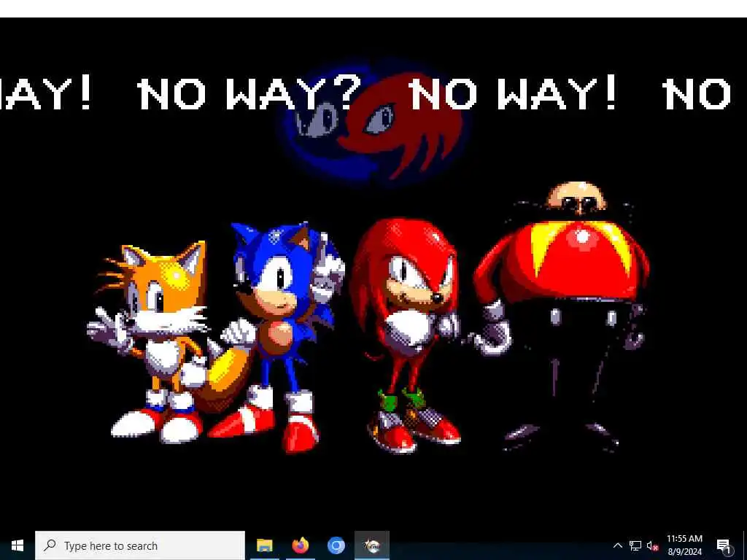Screen dimensions: 747x560
Task: Open the Windows Start menu
Action: tap(18, 545)
